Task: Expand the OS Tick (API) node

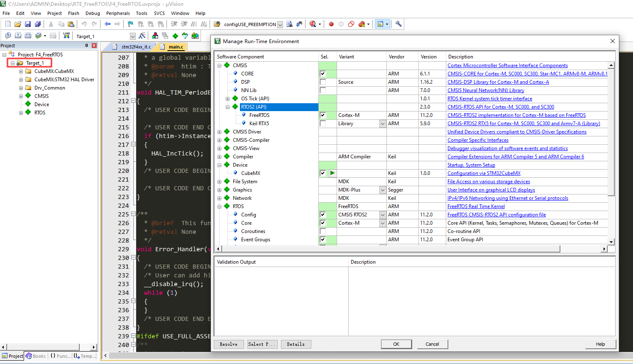Action: click(x=228, y=99)
